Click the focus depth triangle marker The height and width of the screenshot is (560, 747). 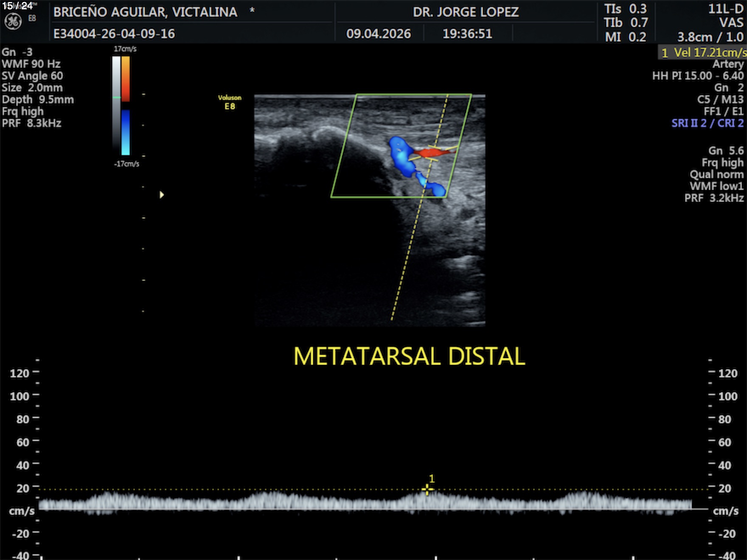coord(161,195)
